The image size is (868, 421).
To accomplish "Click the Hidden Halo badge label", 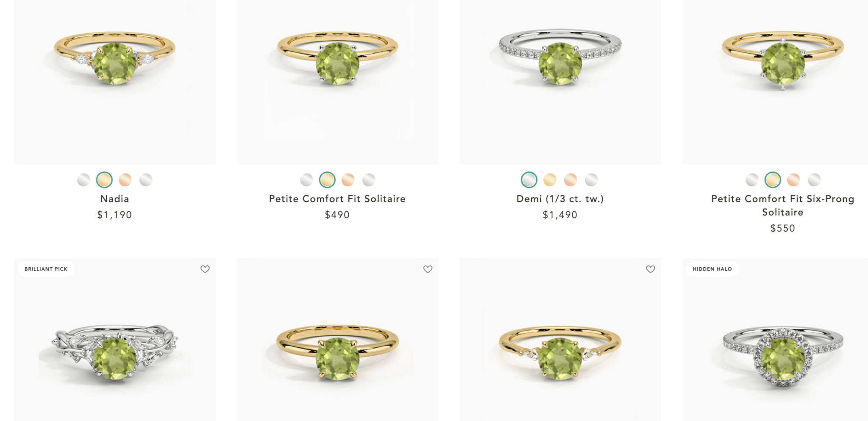I will click(x=712, y=269).
